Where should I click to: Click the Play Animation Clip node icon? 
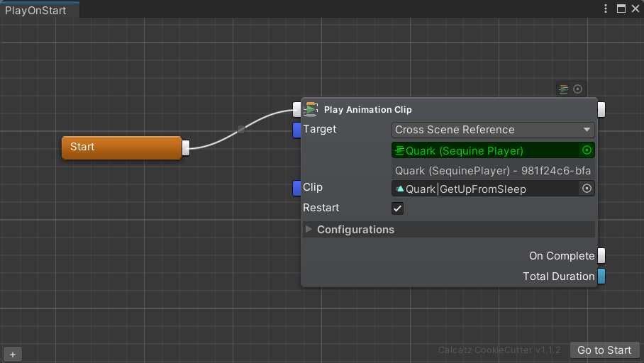311,109
